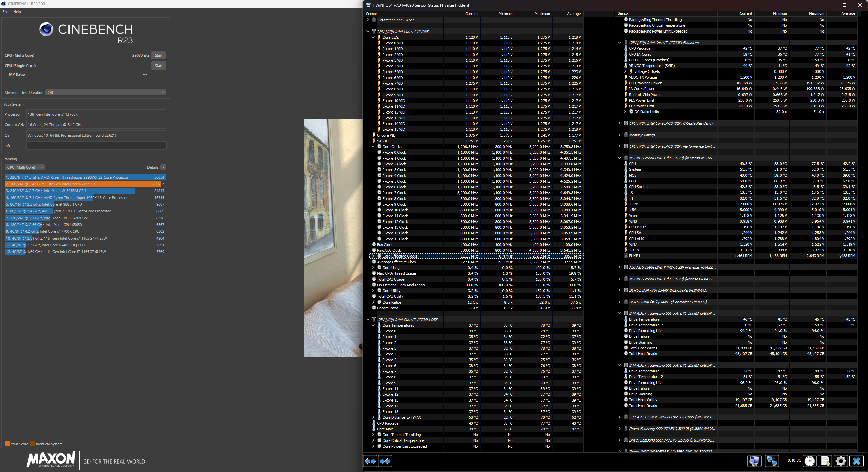Expand the Memory Timings group
This screenshot has height=472, width=868.
pyautogui.click(x=619, y=135)
